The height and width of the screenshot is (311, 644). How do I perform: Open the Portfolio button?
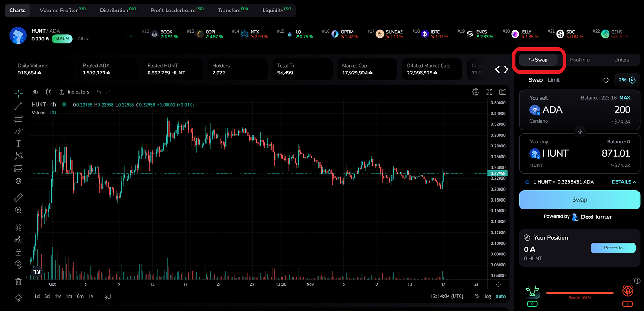click(613, 248)
